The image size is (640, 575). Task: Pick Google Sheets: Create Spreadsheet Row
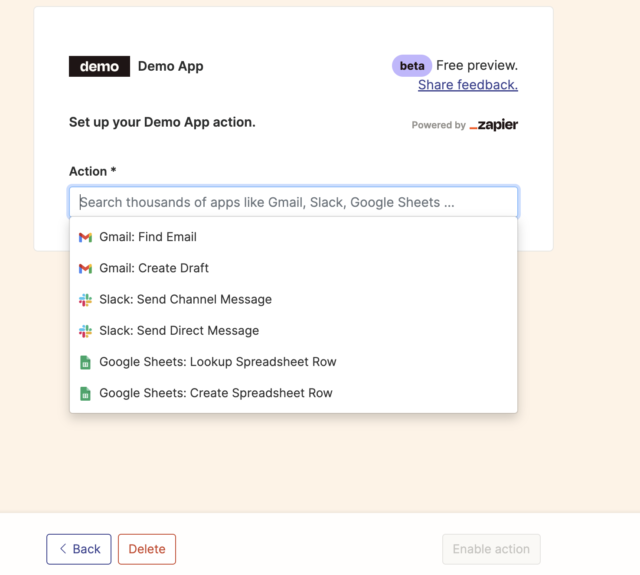tap(293, 393)
